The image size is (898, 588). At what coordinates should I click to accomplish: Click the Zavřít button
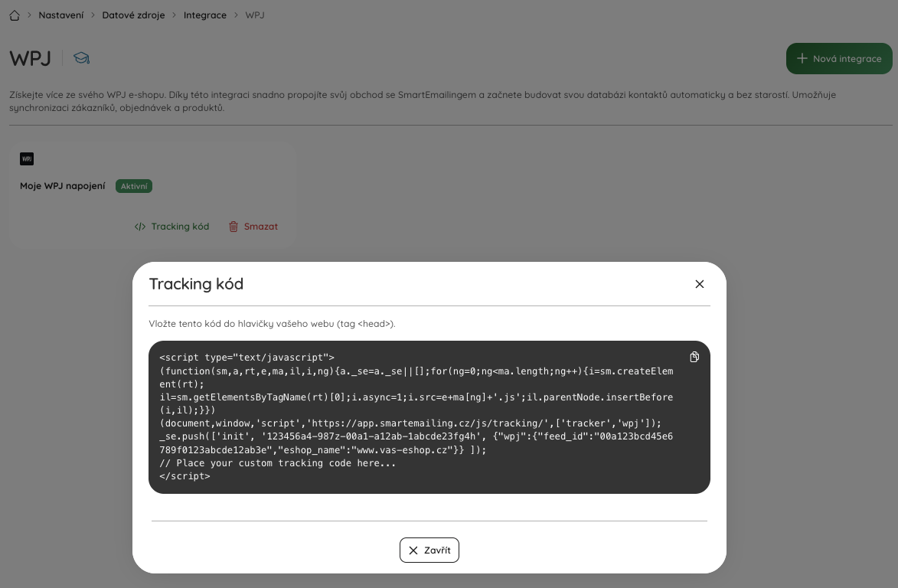click(x=429, y=550)
